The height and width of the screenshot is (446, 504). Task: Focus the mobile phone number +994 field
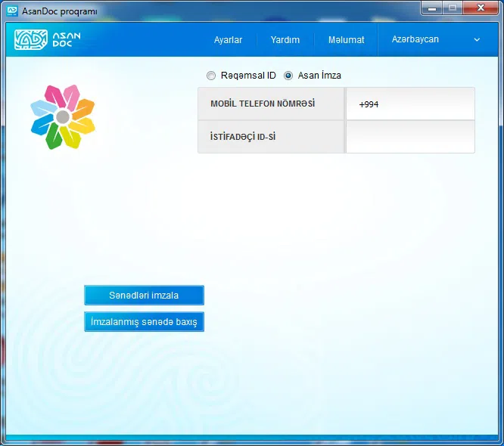tap(410, 104)
